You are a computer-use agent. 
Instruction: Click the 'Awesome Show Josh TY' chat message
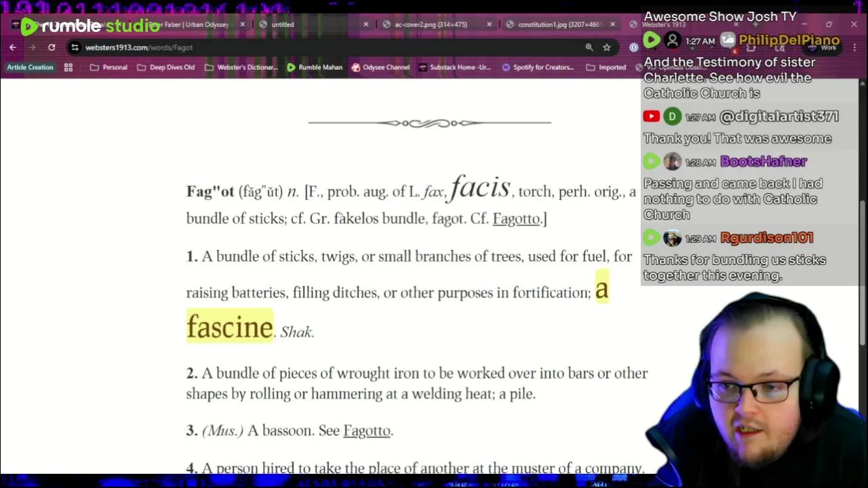720,17
